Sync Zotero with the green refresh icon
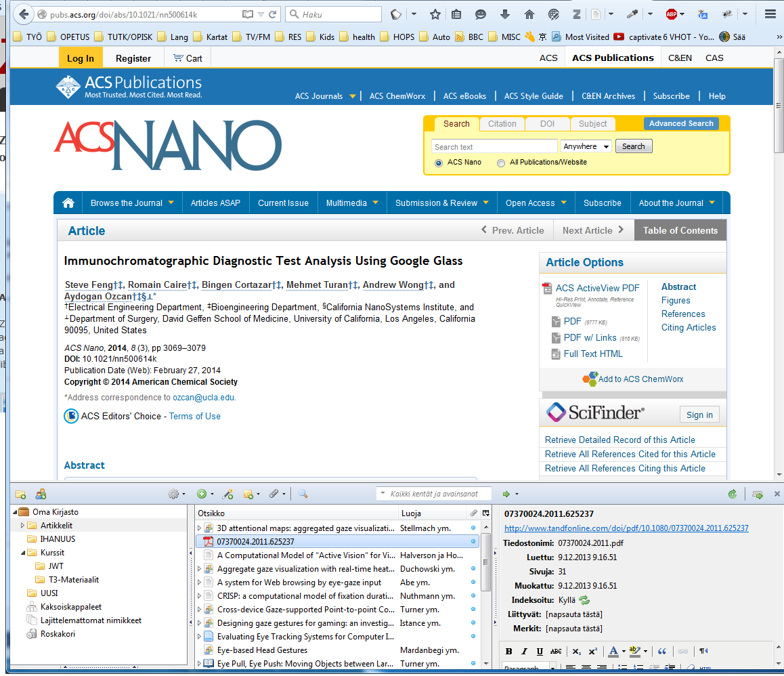This screenshot has height=676, width=784. point(733,494)
